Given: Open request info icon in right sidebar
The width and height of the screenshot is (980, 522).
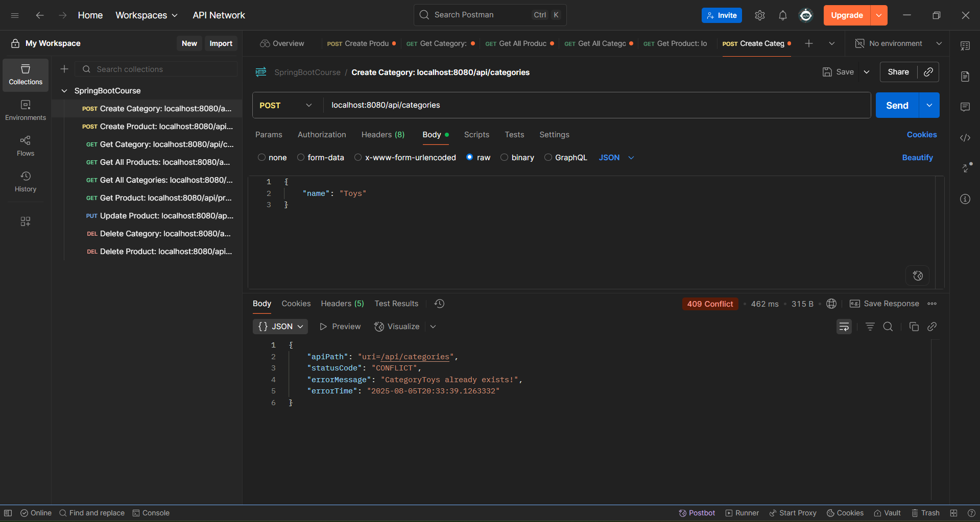Looking at the screenshot, I should 965,199.
